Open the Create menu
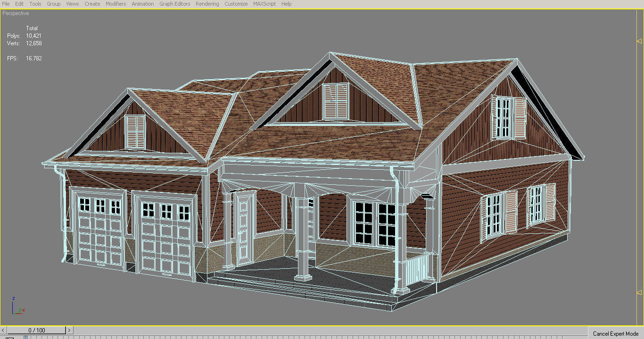Screen dimensions: 644x339 tap(92, 4)
